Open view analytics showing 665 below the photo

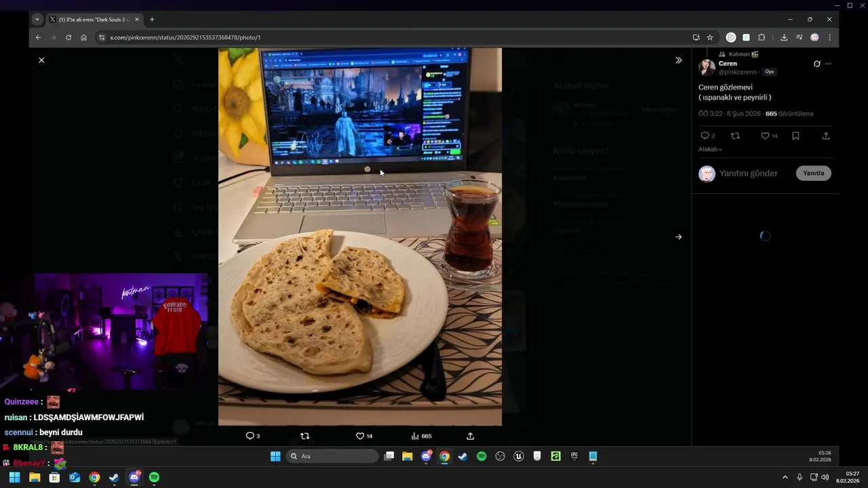tap(421, 436)
